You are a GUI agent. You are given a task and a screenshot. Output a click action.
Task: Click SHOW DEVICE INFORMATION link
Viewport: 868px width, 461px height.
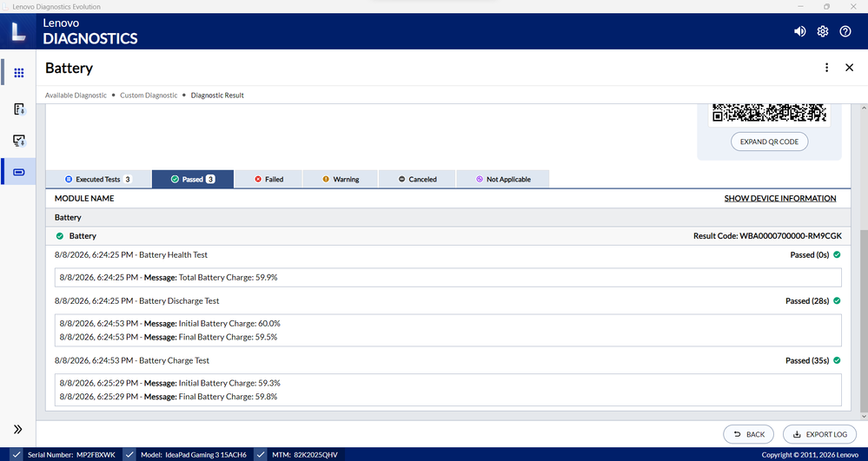point(780,198)
